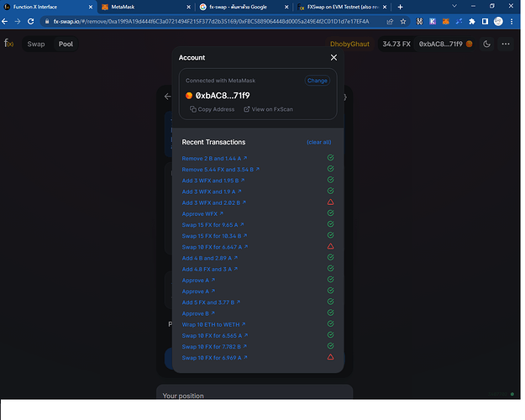Open browser side panel icon
Screen dimensions: 525x420
coord(485,22)
